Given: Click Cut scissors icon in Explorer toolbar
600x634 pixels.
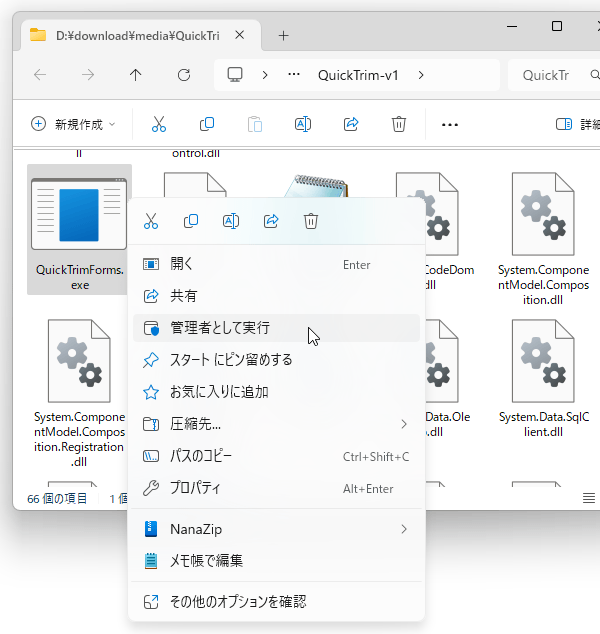Looking at the screenshot, I should pyautogui.click(x=158, y=124).
